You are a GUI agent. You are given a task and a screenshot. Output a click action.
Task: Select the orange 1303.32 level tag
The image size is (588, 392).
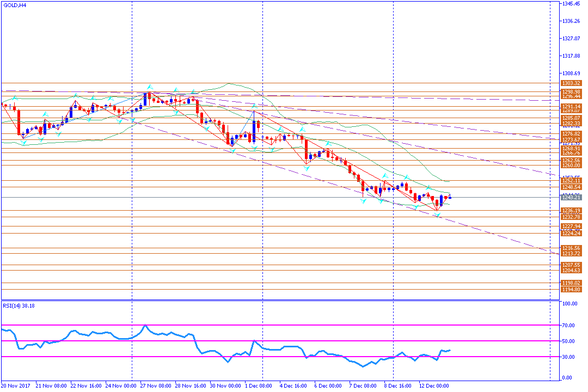(x=571, y=83)
